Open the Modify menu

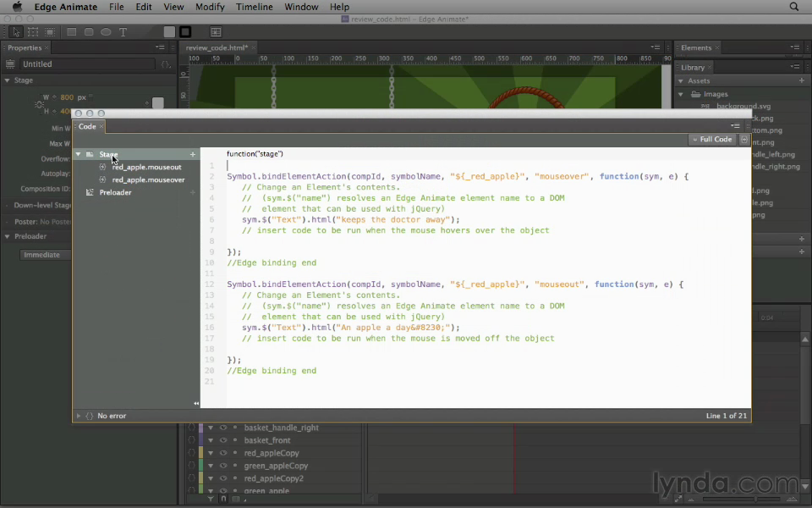click(x=210, y=7)
